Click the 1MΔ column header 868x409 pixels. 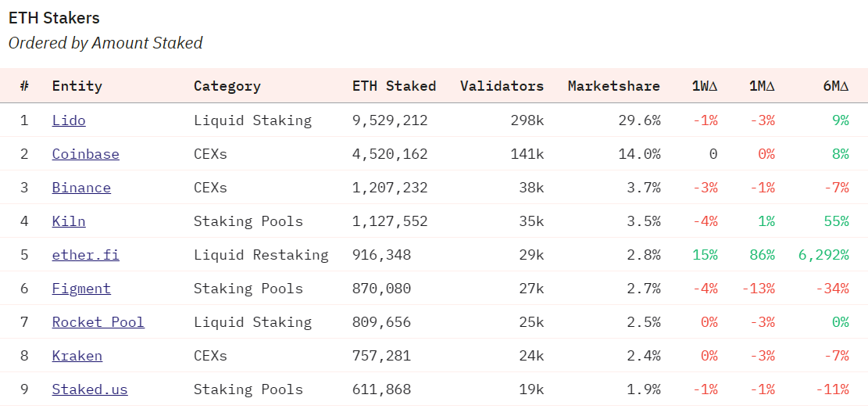tap(761, 86)
